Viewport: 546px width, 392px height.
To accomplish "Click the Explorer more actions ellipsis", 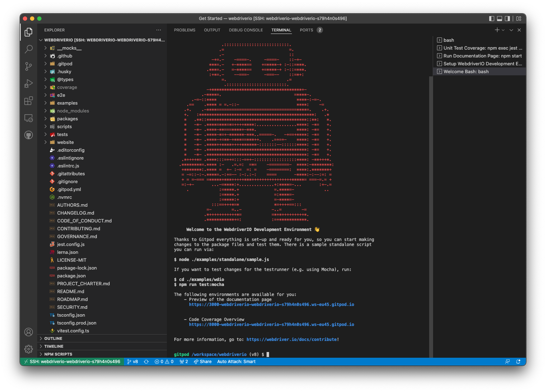I will [x=159, y=30].
